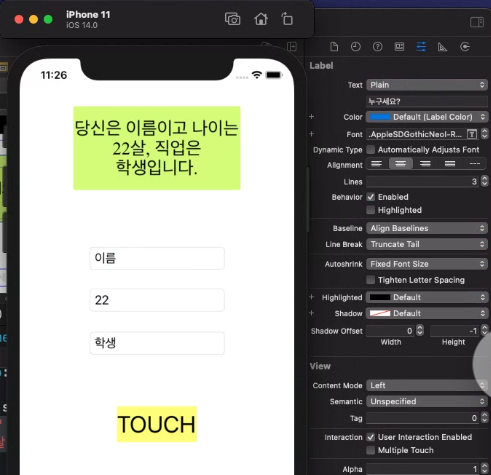Click the Lines stepper arrows
Screen dimensions: 491x475
point(484,181)
